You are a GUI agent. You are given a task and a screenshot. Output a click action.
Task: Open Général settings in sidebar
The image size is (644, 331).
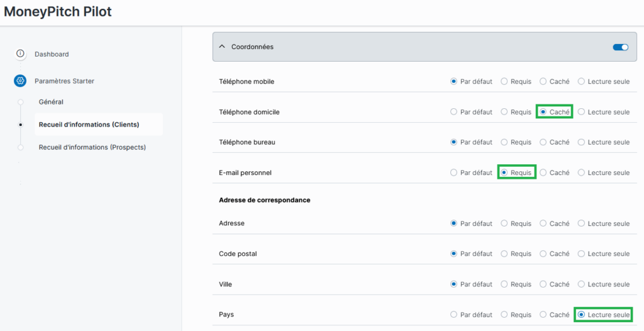[51, 102]
